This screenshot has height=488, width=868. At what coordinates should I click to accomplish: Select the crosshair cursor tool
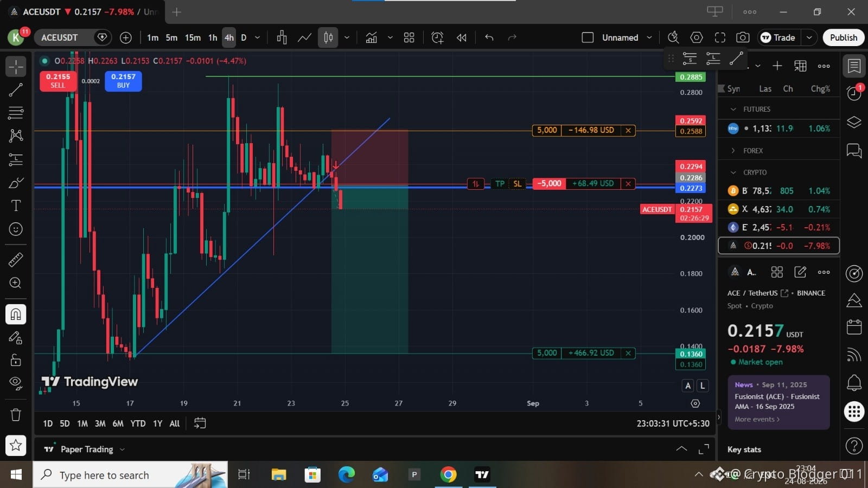pyautogui.click(x=16, y=67)
